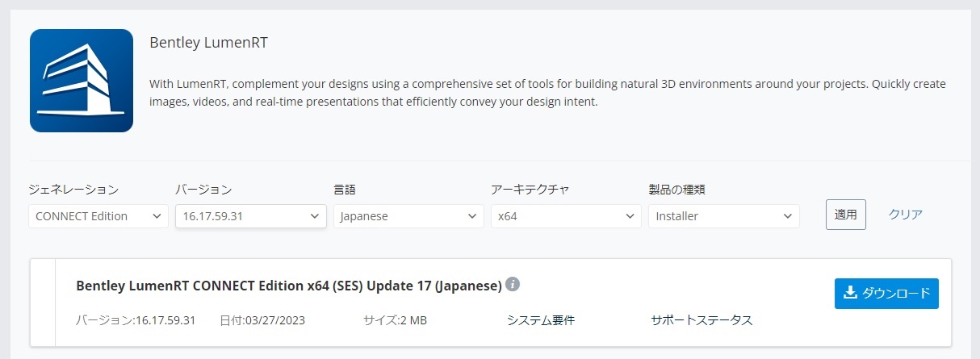Expand the アーキテクチャ dropdown showing x64
This screenshot has width=980, height=359.
click(566, 216)
